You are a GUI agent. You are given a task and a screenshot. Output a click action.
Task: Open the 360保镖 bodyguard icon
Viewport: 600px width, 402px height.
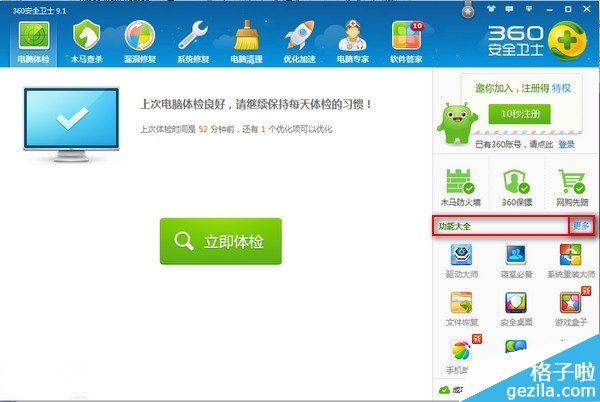517,188
